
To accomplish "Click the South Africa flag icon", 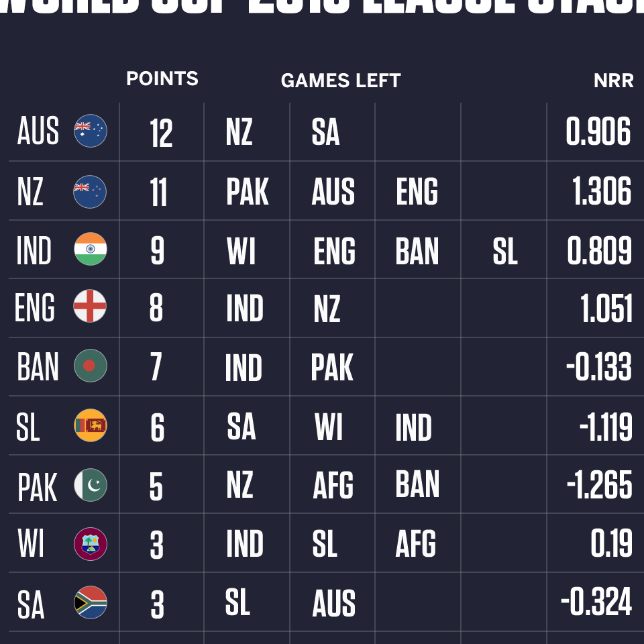I will click(x=91, y=602).
